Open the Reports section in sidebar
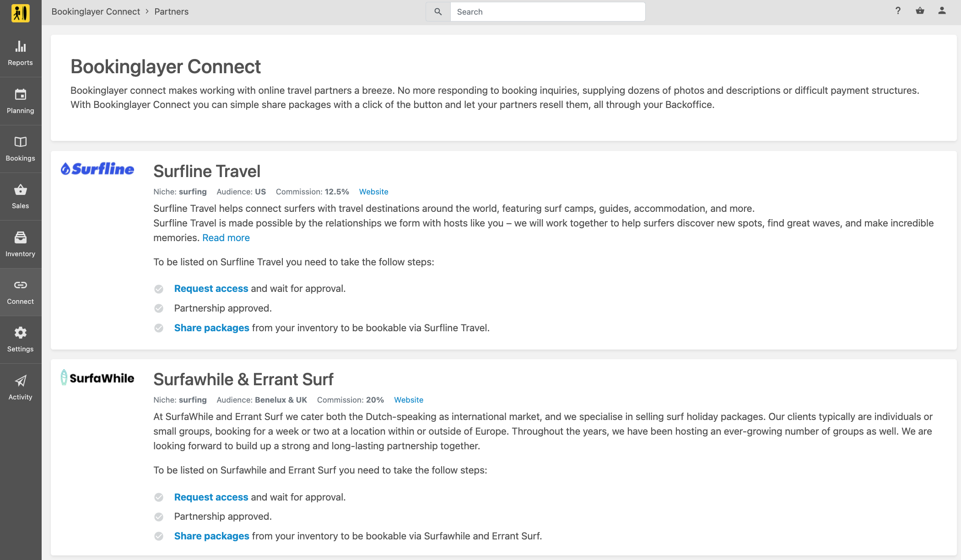The height and width of the screenshot is (560, 961). (21, 53)
